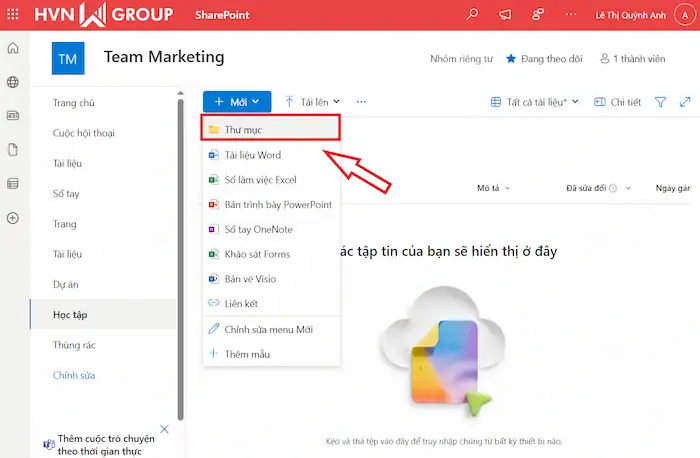Choose 'Sổ làm việc Excel' menu entry

tap(260, 180)
